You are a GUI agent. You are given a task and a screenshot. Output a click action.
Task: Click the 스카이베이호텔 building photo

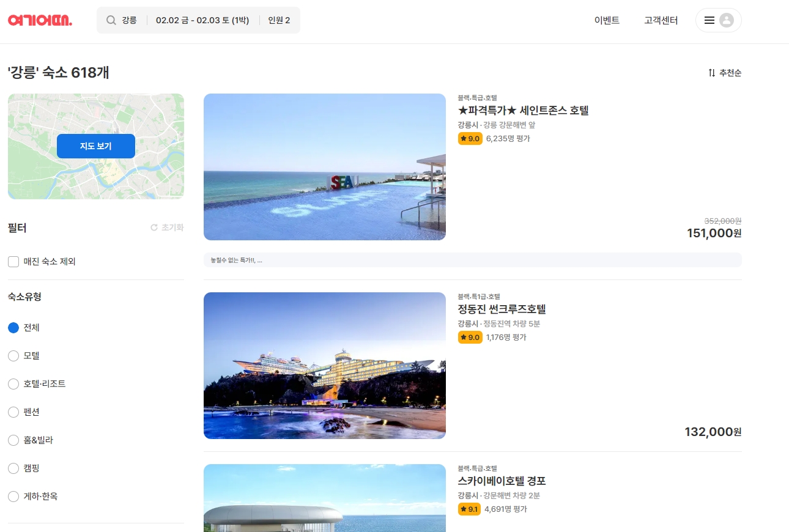325,498
